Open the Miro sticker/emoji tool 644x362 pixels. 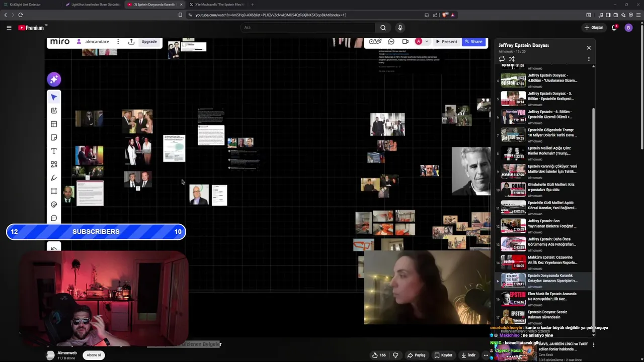(x=54, y=205)
